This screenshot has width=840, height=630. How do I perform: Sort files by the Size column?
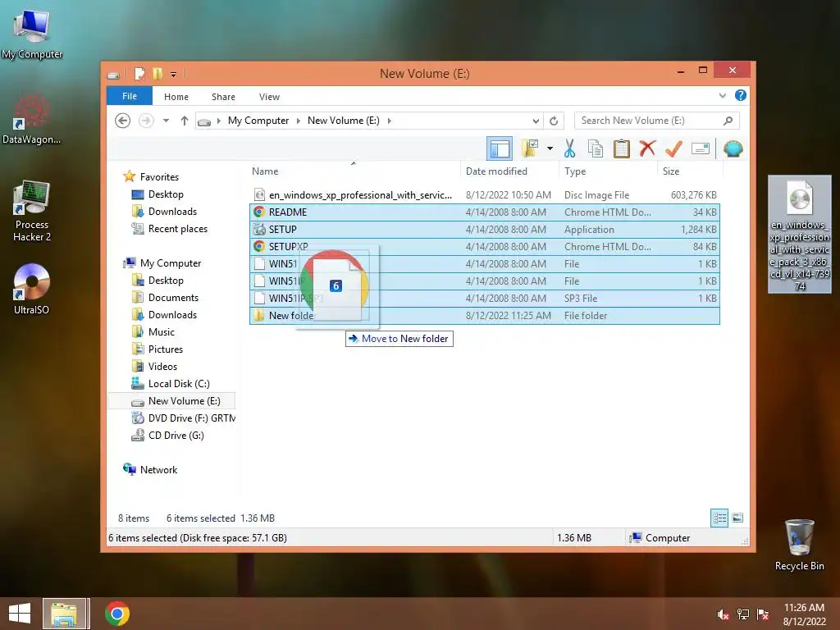690,171
